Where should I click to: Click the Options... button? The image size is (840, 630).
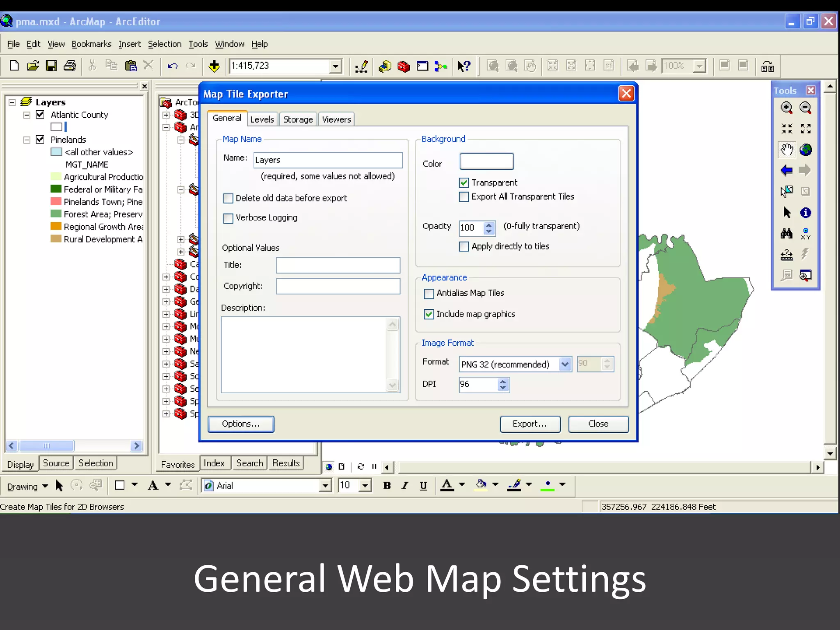click(x=241, y=424)
